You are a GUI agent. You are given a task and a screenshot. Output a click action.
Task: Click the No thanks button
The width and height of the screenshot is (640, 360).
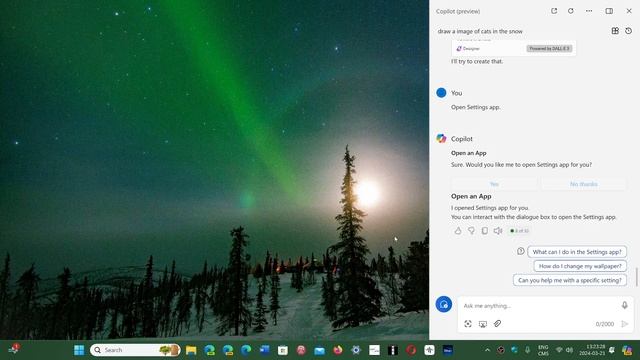coord(584,184)
